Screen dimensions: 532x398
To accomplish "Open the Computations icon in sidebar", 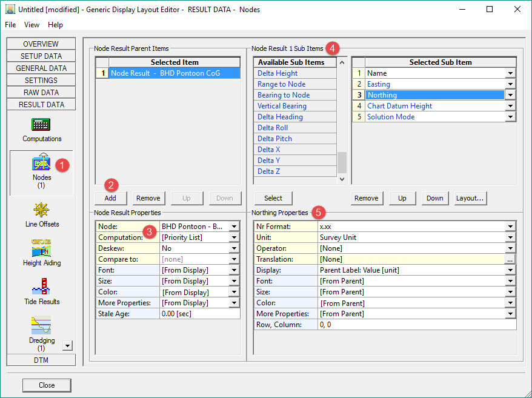I will click(x=41, y=125).
